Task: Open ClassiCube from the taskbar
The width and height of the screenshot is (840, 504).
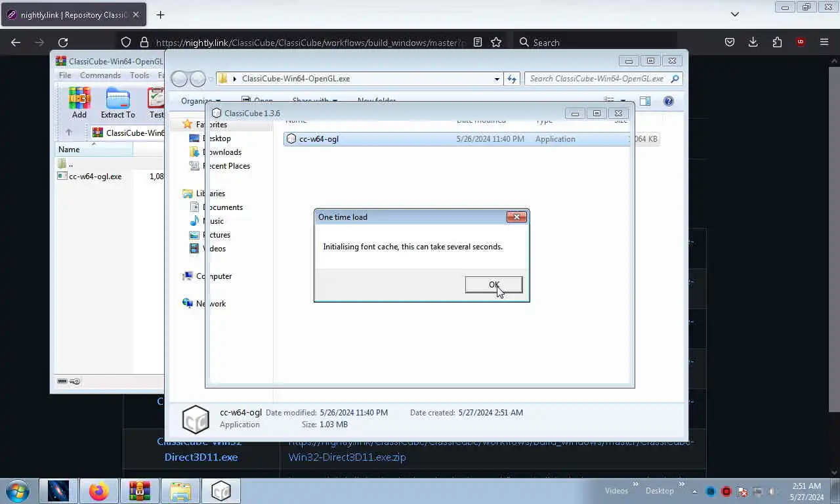Action: (x=221, y=491)
